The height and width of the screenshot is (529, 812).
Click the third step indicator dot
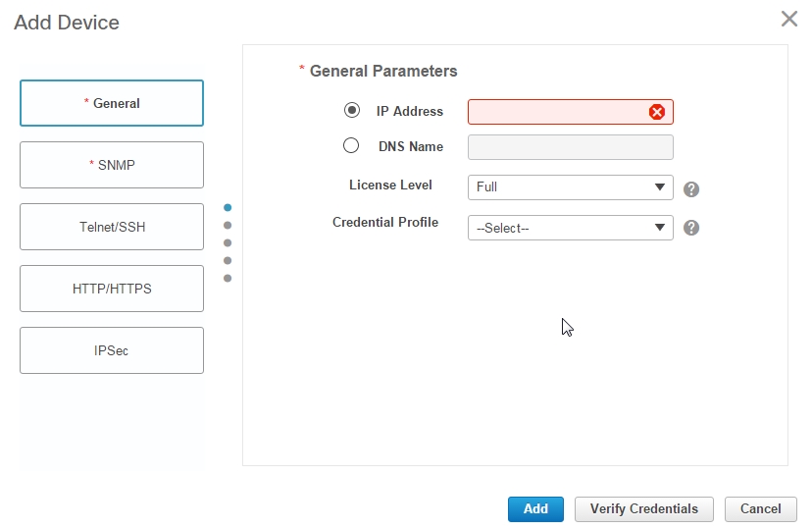coord(228,242)
